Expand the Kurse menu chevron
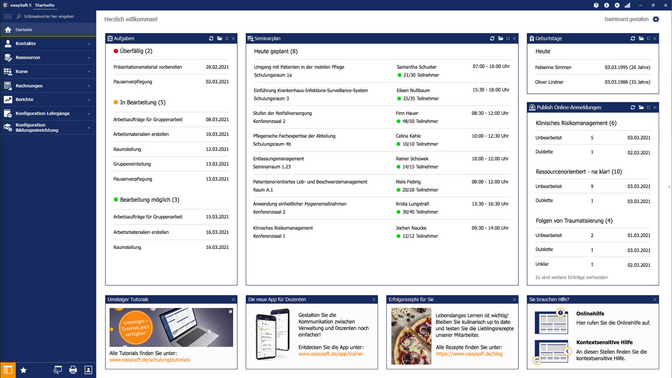 [89, 72]
